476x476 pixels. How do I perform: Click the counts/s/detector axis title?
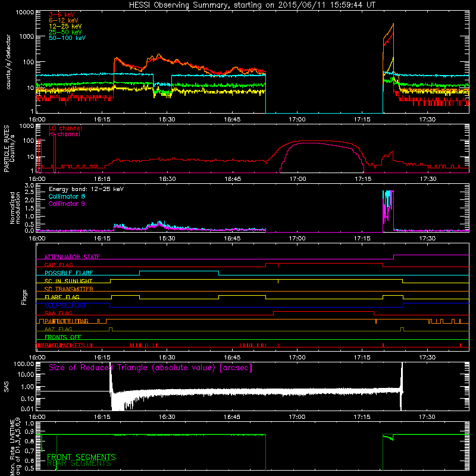point(8,62)
